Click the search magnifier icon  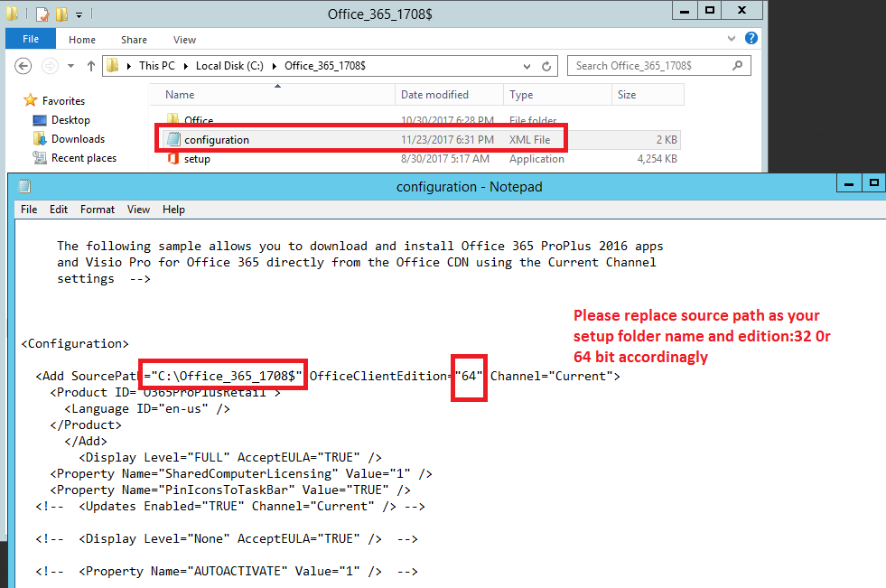click(x=738, y=66)
